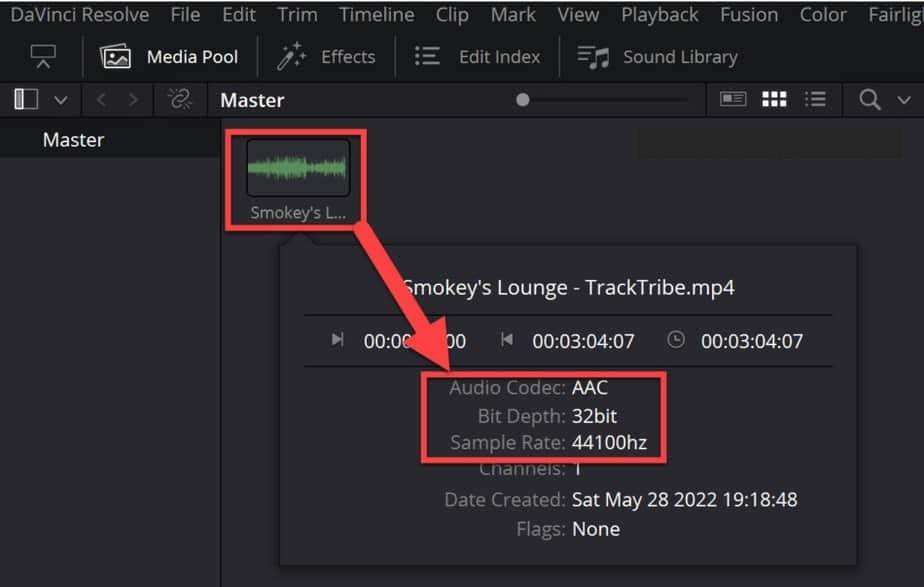The height and width of the screenshot is (587, 924).
Task: Click the duration clock icon
Action: point(676,339)
